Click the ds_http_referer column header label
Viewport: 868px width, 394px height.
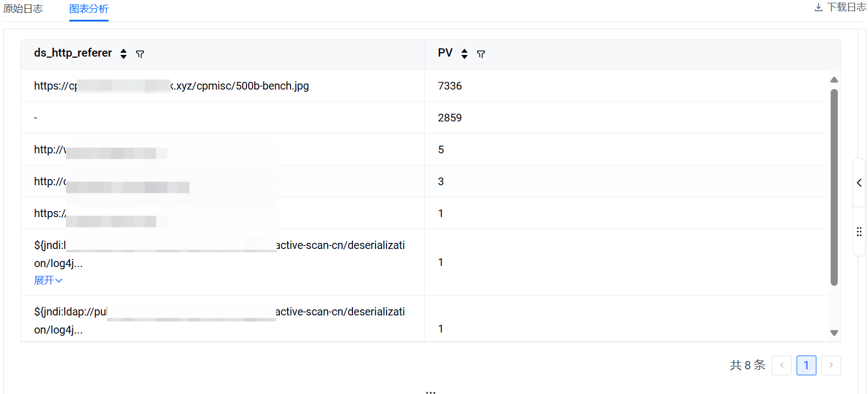73,53
